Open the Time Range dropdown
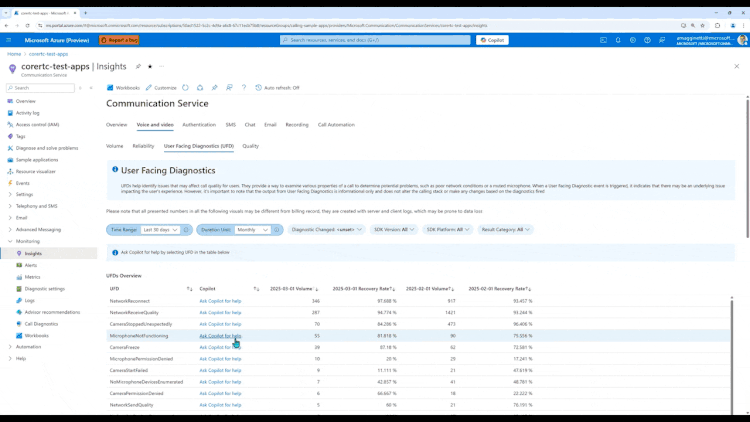 click(x=160, y=230)
